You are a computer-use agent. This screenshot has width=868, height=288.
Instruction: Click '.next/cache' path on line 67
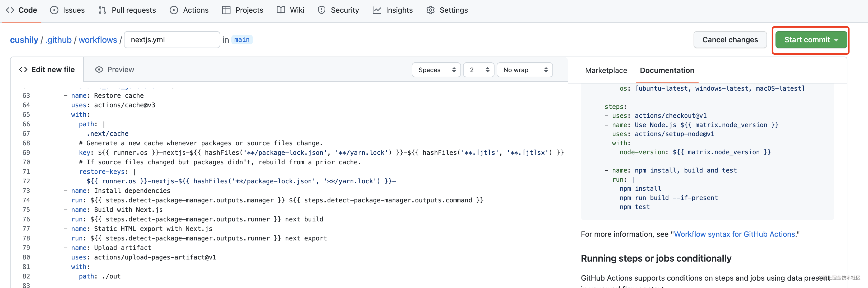tap(108, 134)
